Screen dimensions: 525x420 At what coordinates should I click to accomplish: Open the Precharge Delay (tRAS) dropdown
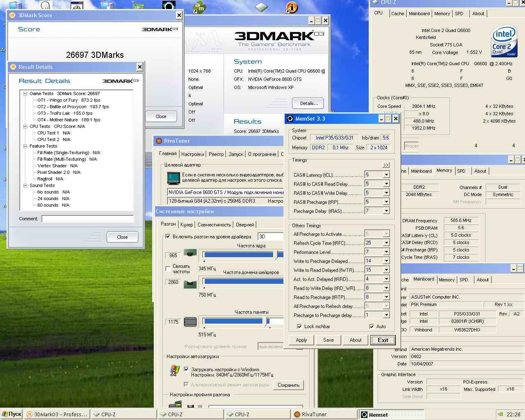[386, 211]
